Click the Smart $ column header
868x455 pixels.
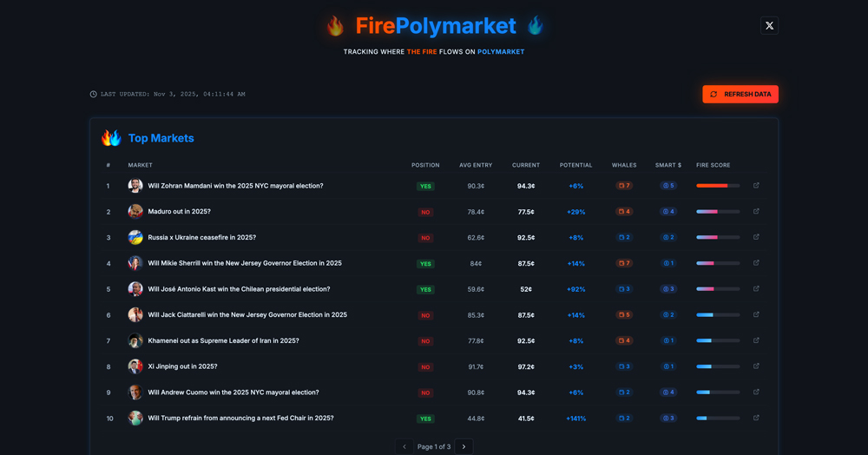(668, 165)
